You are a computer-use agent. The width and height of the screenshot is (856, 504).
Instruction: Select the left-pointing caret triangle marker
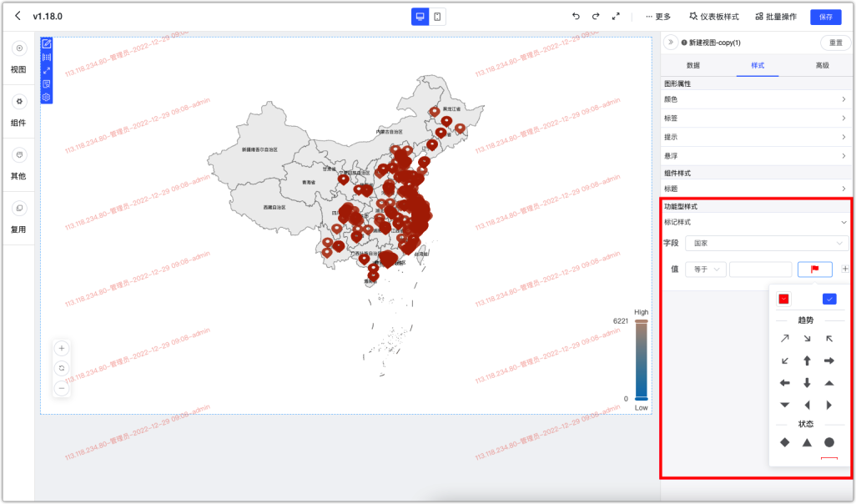point(807,405)
